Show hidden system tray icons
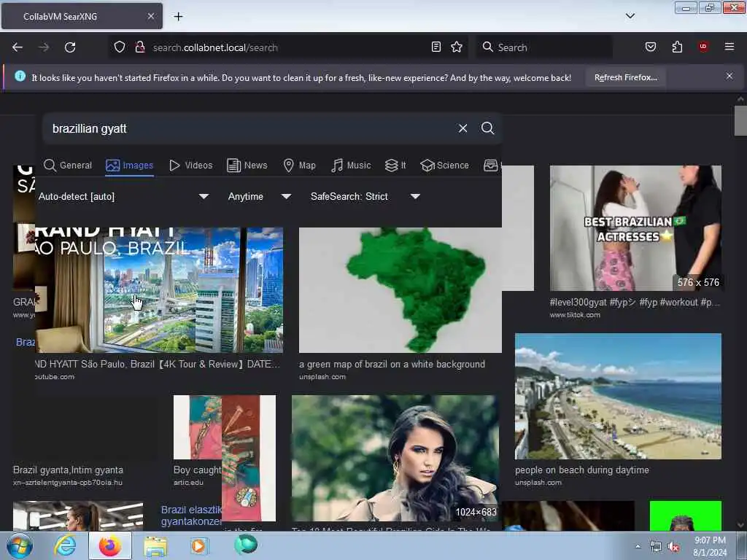The width and height of the screenshot is (747, 560). click(x=638, y=547)
